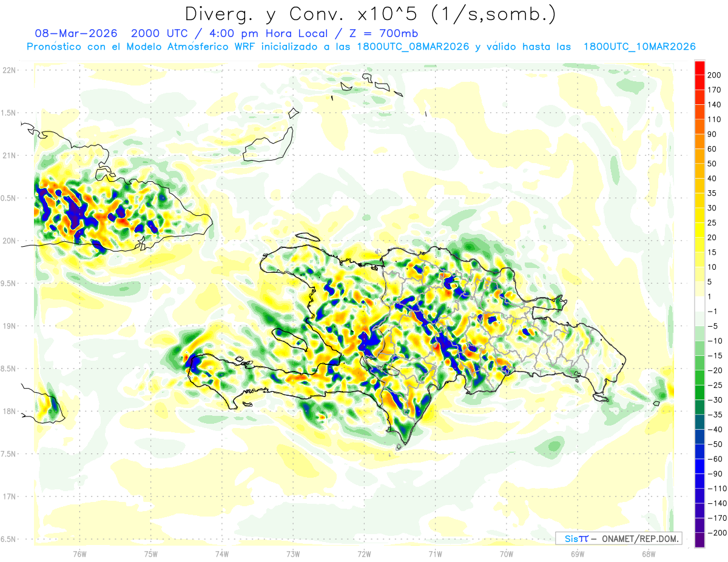The image size is (728, 562).
Task: Click the '-60' color scale value
Action: click(x=714, y=459)
